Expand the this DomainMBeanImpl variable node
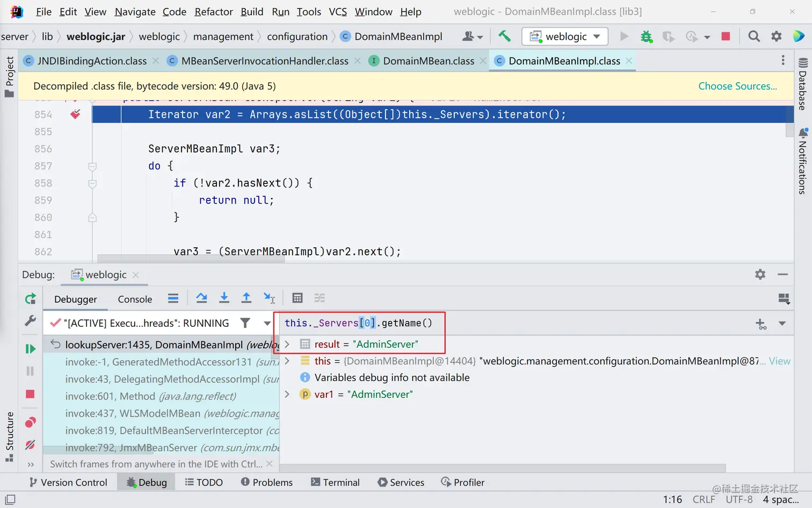This screenshot has width=812, height=508. (287, 361)
